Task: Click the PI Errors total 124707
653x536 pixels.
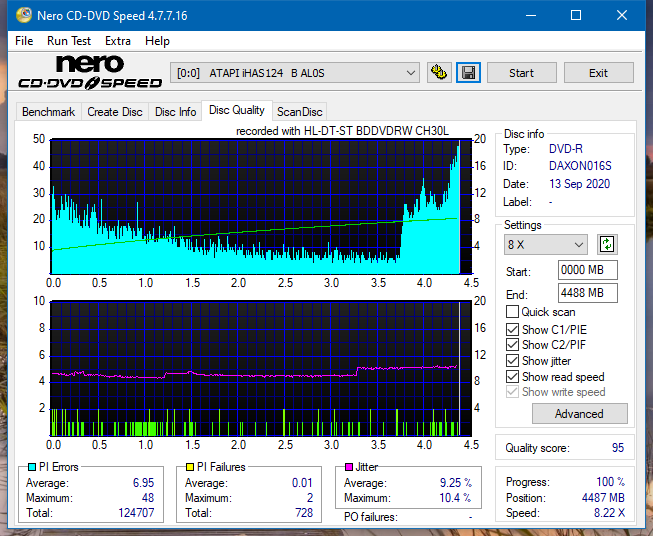Action: tap(136, 513)
